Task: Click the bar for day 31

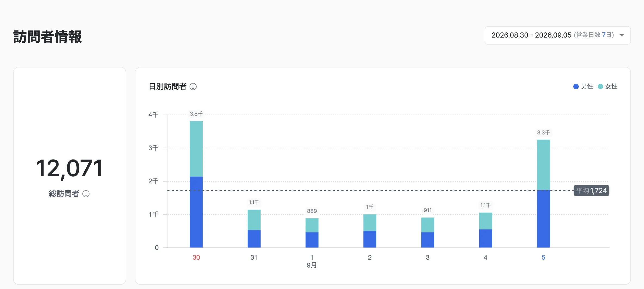Action: [x=254, y=229]
